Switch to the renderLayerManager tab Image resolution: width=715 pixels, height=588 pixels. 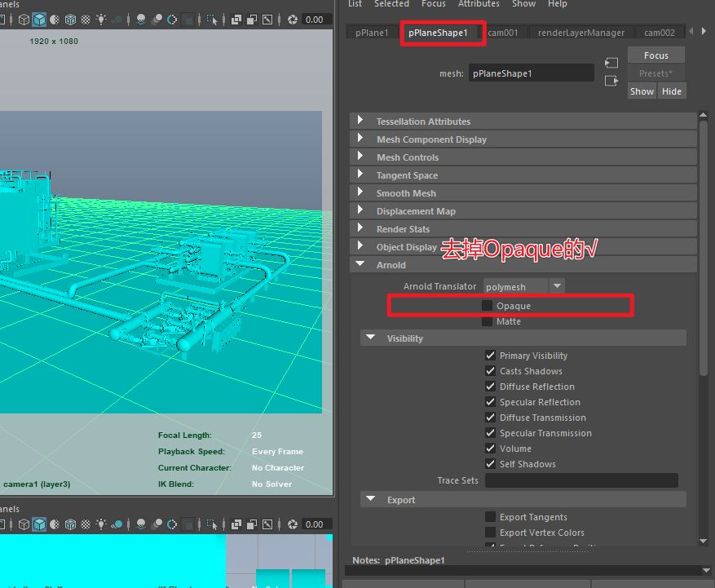coord(581,33)
